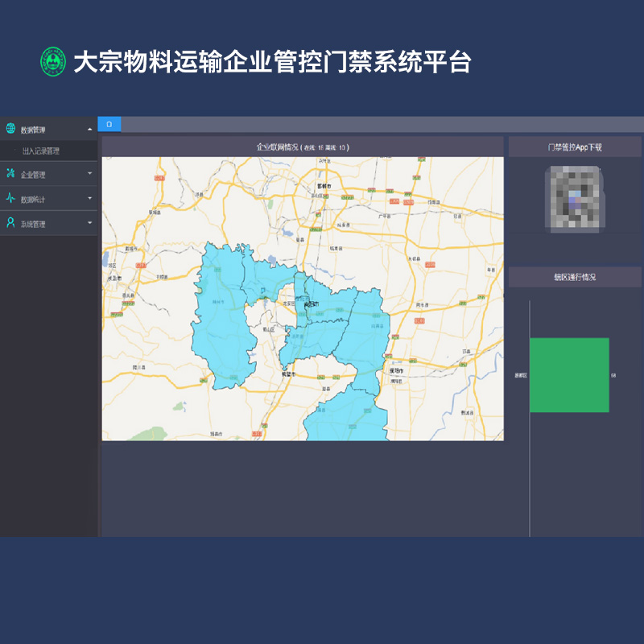644x644 pixels.
Task: Click the 企业管理 sidebar icon
Action: 10,174
